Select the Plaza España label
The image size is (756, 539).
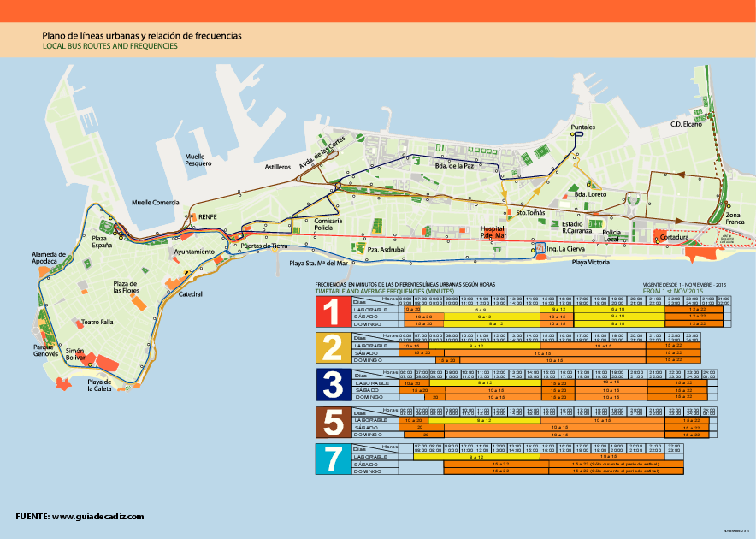103,241
